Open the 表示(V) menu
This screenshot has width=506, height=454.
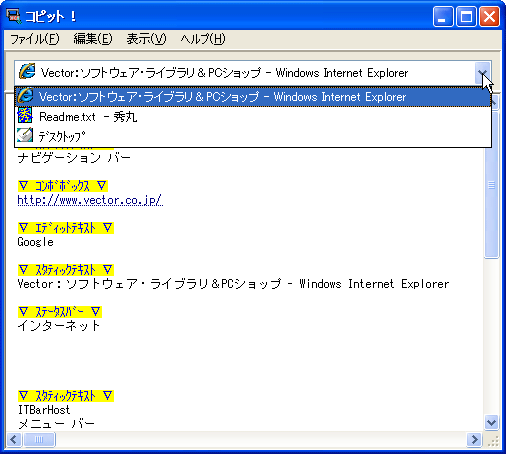(146, 39)
